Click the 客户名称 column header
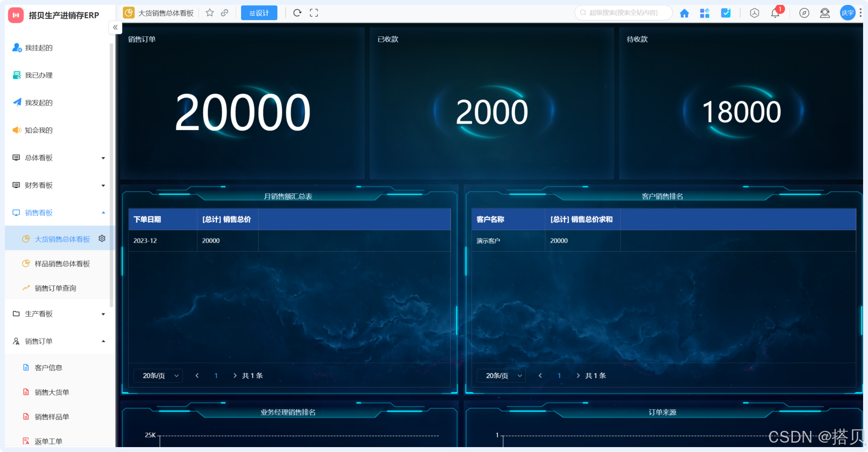This screenshot has width=868, height=452. pyautogui.click(x=508, y=219)
